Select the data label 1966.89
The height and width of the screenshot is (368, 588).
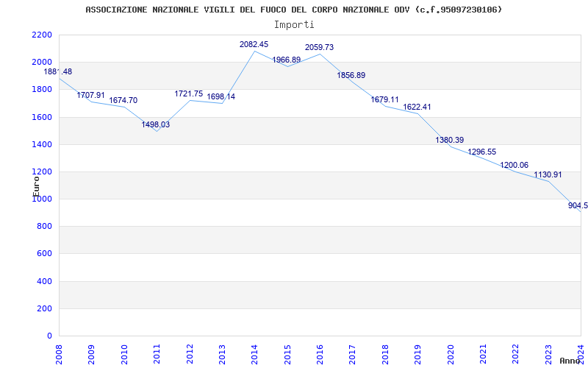[287, 60]
